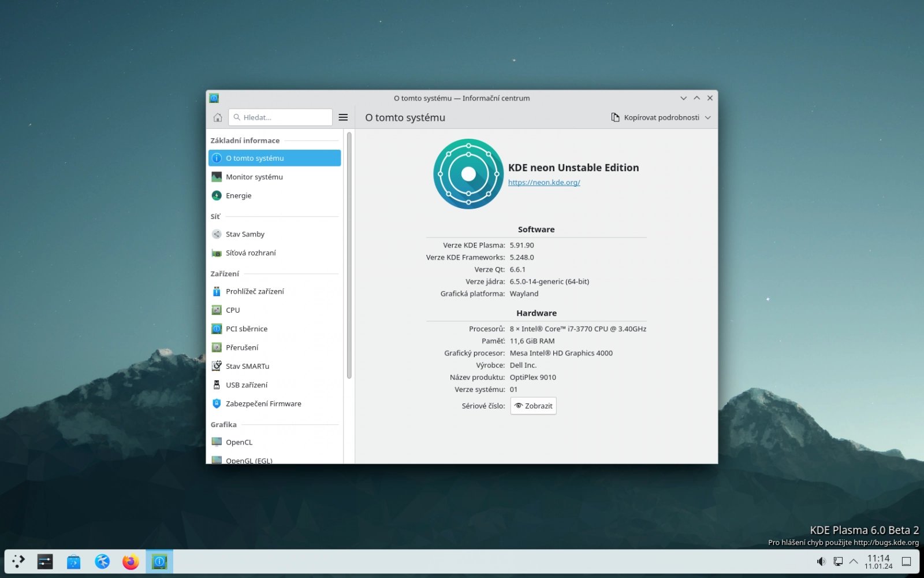Click the Prohlížeč zařízení icon

coord(217,291)
